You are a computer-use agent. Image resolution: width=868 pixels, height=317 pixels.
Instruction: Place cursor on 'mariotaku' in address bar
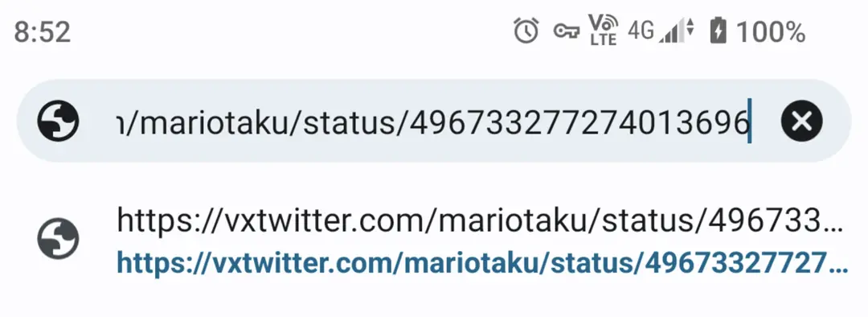point(211,122)
